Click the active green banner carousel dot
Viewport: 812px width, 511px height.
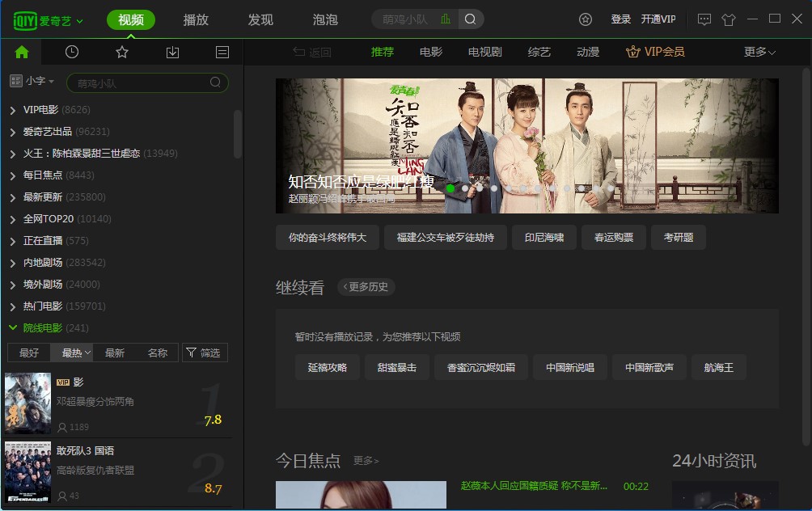click(450, 188)
